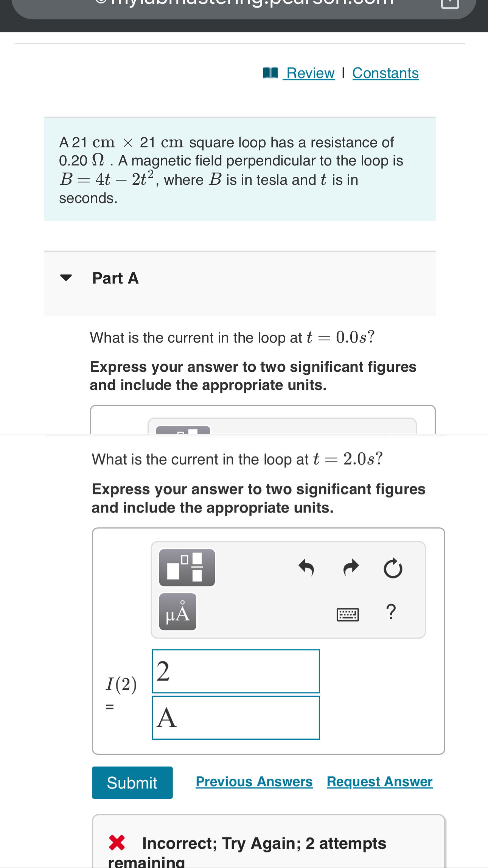Click the Part A header
The image size is (488, 868).
click(x=115, y=278)
